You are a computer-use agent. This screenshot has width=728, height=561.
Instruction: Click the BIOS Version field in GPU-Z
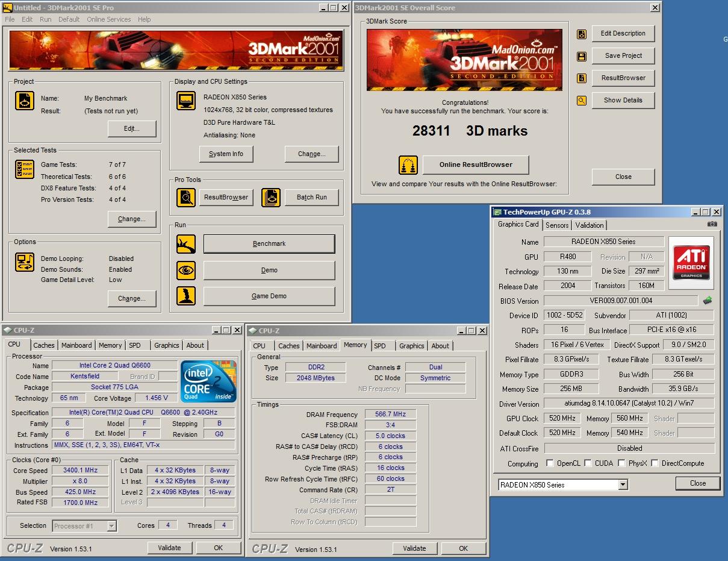622,301
